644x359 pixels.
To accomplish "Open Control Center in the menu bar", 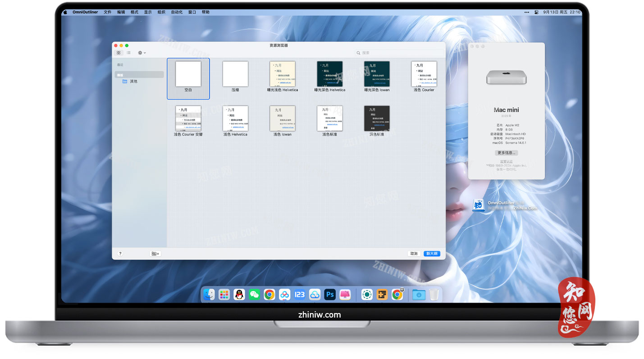I will 536,12.
